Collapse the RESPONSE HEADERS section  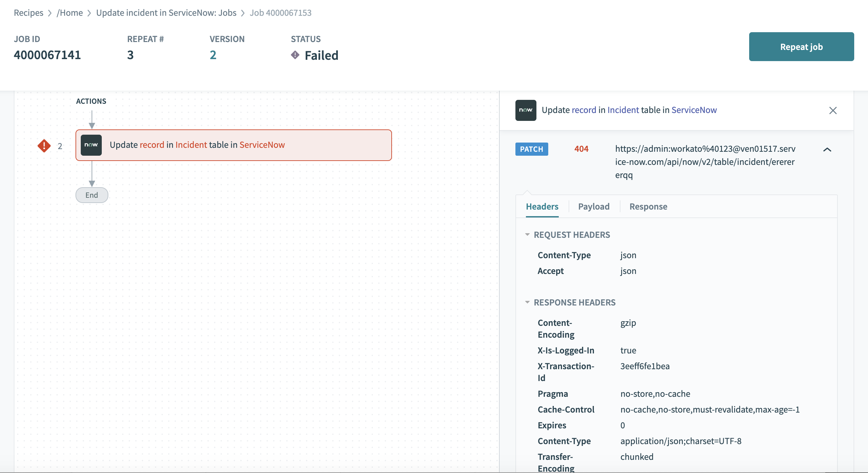coord(527,302)
